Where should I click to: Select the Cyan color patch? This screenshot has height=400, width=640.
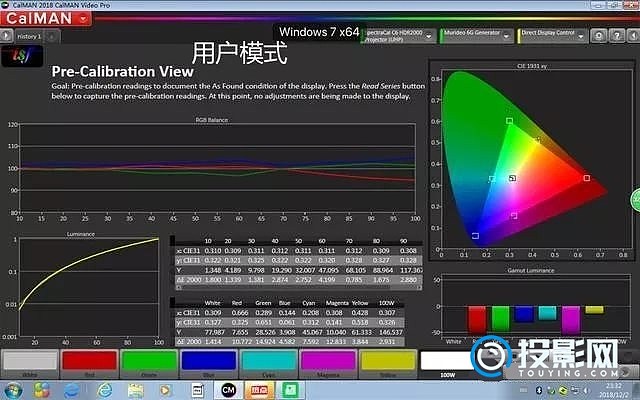[265, 363]
